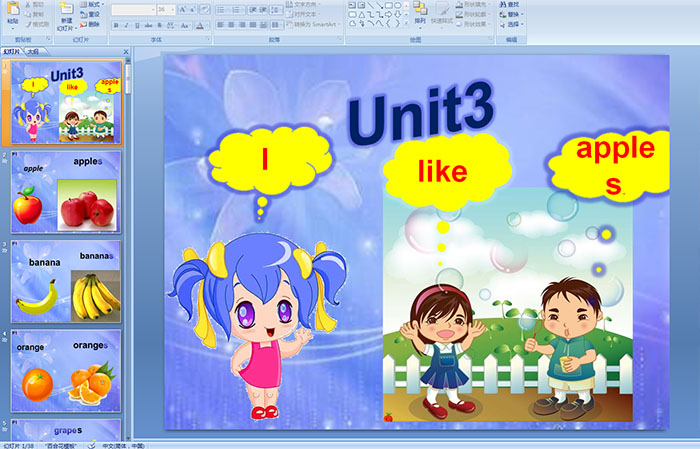Screen dimensions: 700x449
Task: Toggle Underline formatting
Action: (x=137, y=25)
